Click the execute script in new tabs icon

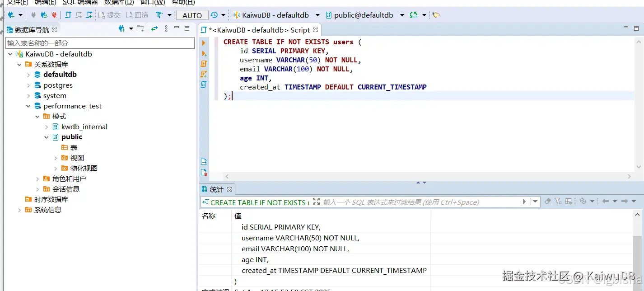tap(204, 74)
